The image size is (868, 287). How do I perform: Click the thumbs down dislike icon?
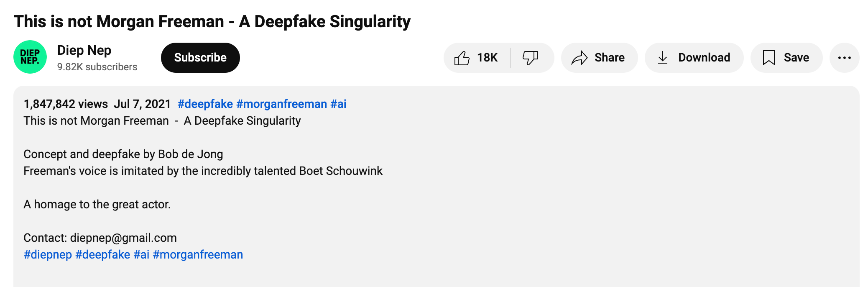pyautogui.click(x=530, y=58)
